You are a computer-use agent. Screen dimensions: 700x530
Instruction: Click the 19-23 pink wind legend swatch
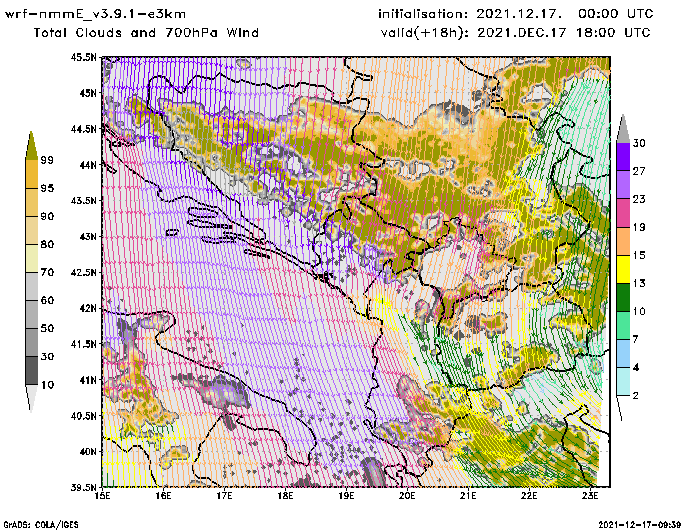623,213
